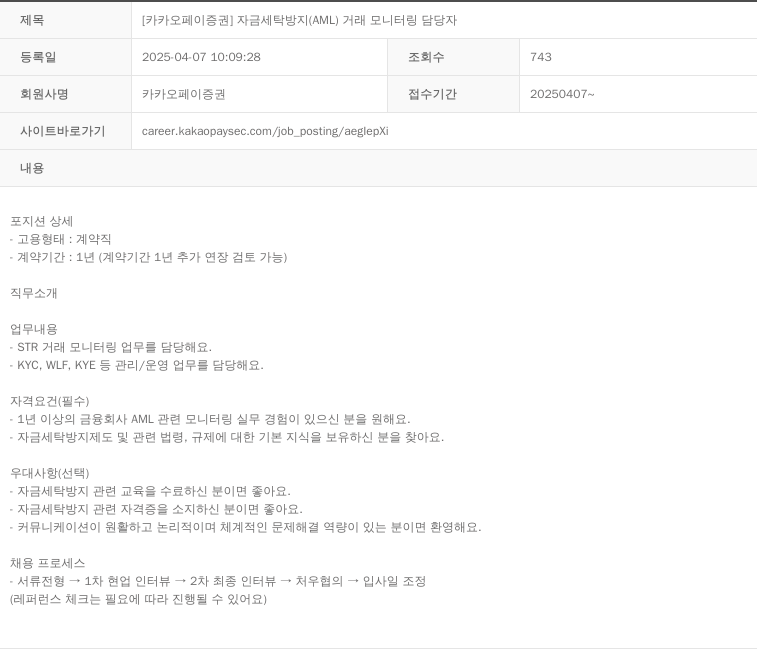
Task: Click the line starting 'KYC, WLF, KYE 등'
Action: [x=137, y=365]
